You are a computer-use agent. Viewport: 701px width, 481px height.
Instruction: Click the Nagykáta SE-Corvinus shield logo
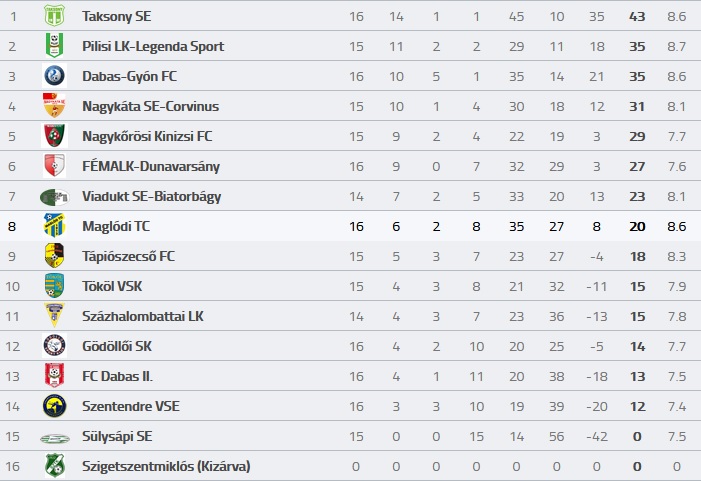point(55,105)
